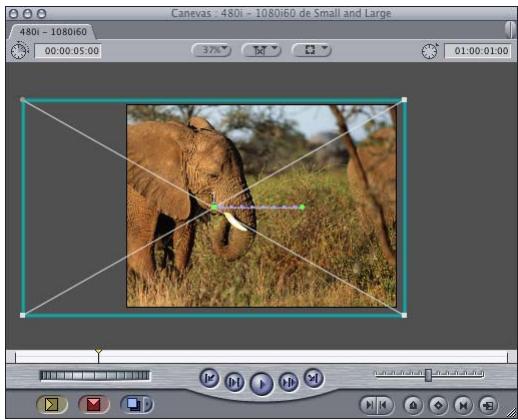Click the Play In to Out button
The height and width of the screenshot is (420, 518).
tap(234, 382)
